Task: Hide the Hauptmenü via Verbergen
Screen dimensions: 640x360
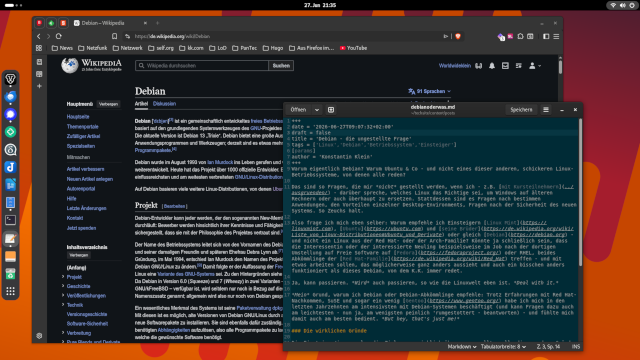Action: click(x=108, y=104)
